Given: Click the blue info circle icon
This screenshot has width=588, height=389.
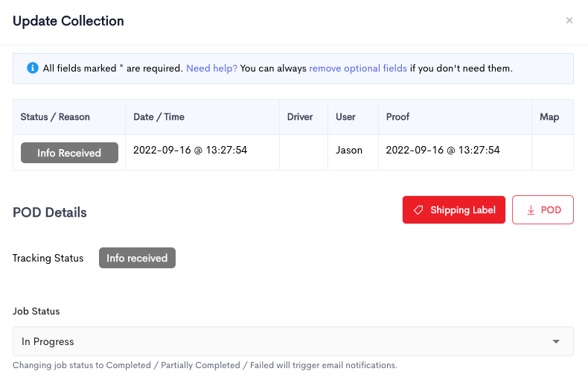Looking at the screenshot, I should click(x=33, y=68).
